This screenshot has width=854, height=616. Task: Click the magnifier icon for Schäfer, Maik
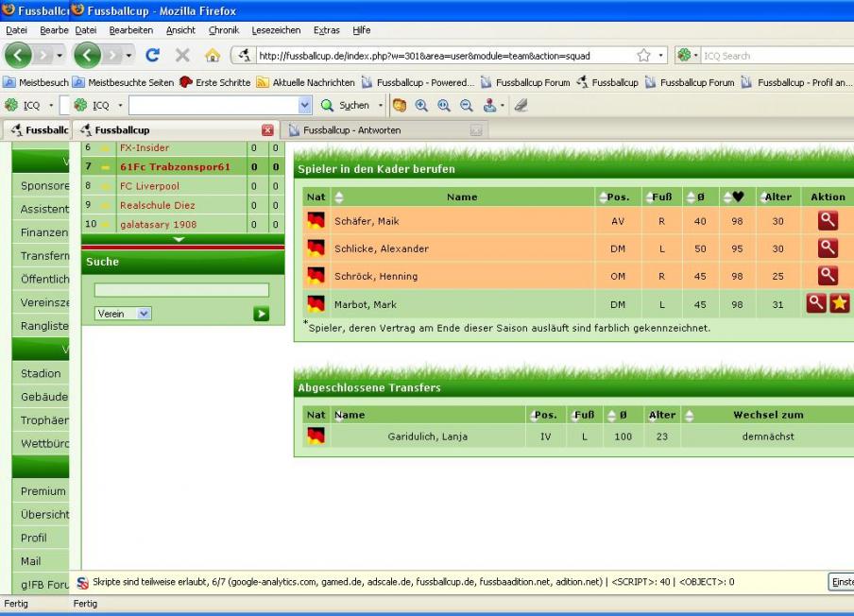coord(828,221)
